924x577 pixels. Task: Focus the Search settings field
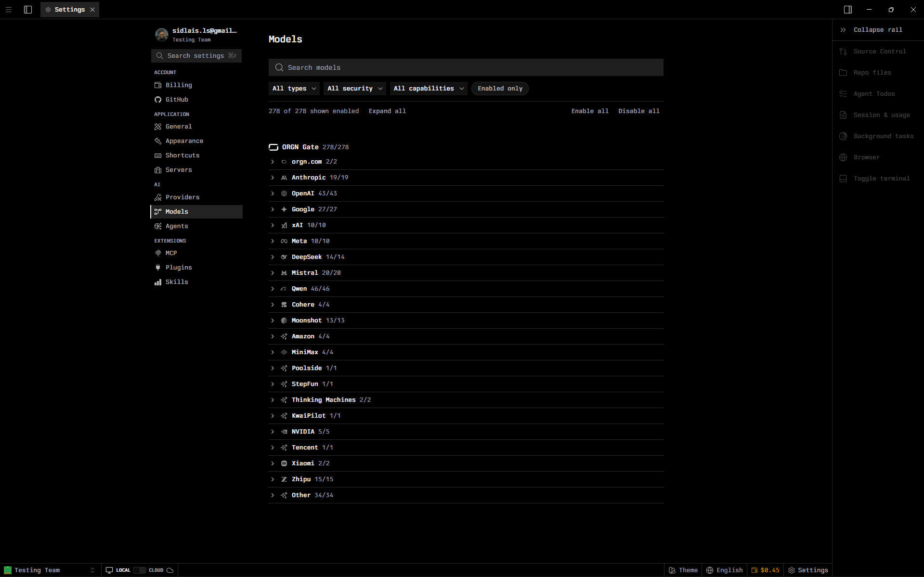[x=196, y=56]
